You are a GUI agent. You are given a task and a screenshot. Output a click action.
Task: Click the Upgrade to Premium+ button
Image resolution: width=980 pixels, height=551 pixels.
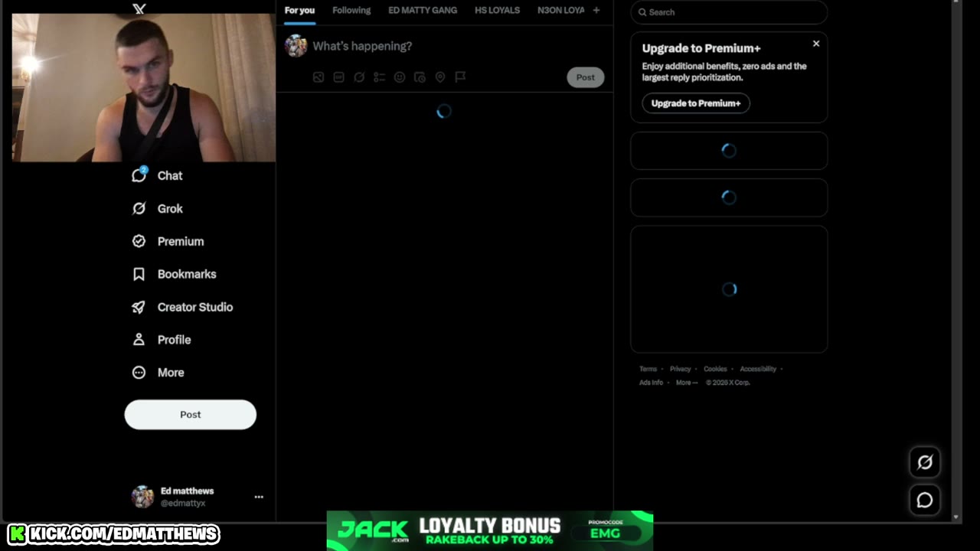pyautogui.click(x=696, y=103)
